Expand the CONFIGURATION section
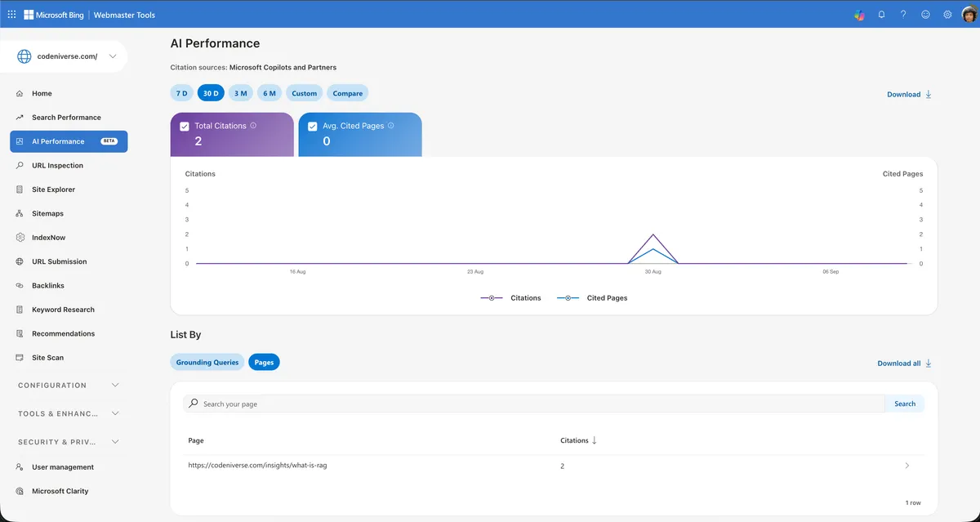Image resolution: width=980 pixels, height=522 pixels. (x=69, y=385)
